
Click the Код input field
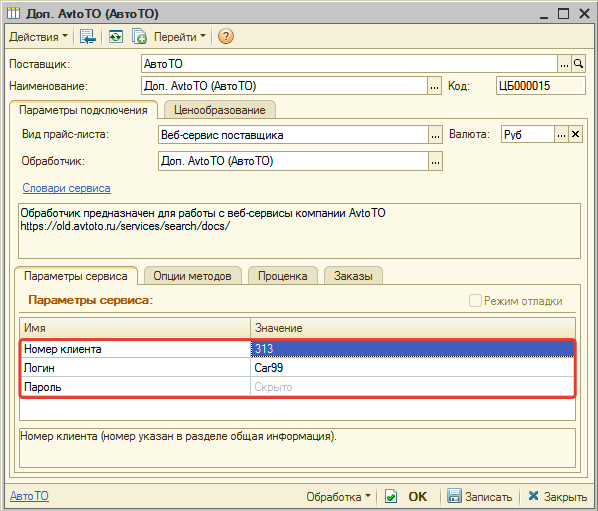click(x=540, y=86)
